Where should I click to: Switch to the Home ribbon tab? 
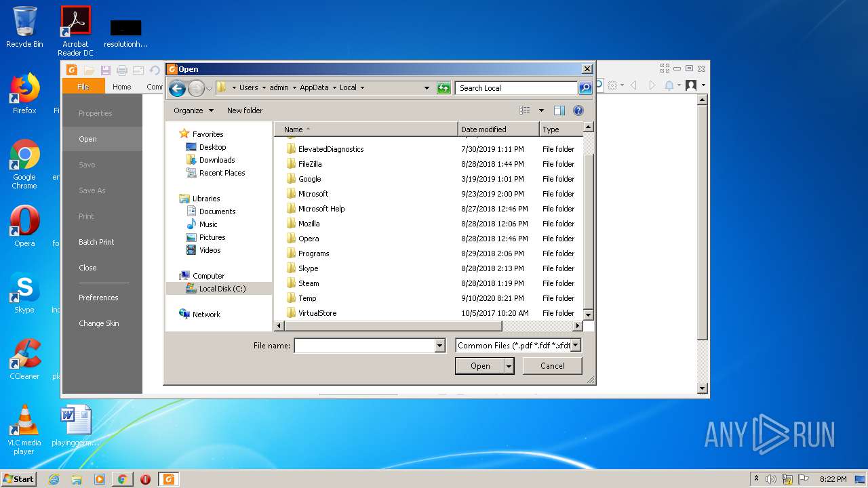[122, 87]
